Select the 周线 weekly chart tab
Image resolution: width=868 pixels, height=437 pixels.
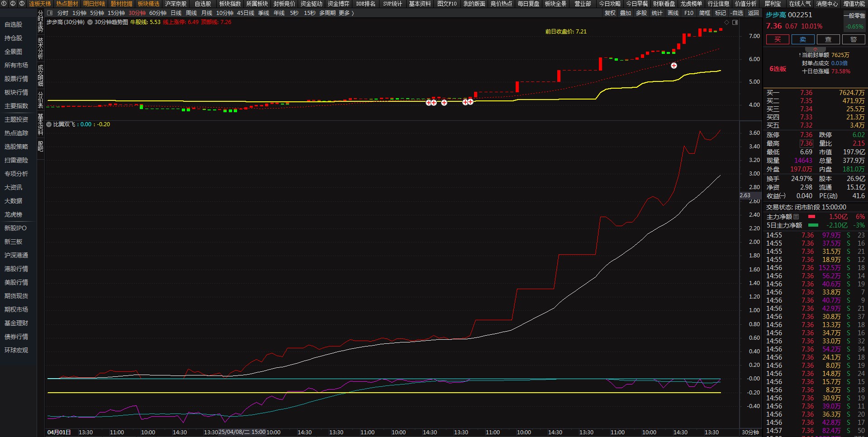(191, 13)
